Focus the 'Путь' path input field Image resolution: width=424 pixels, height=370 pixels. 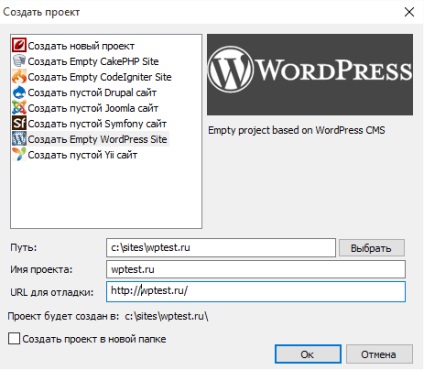[x=221, y=248]
